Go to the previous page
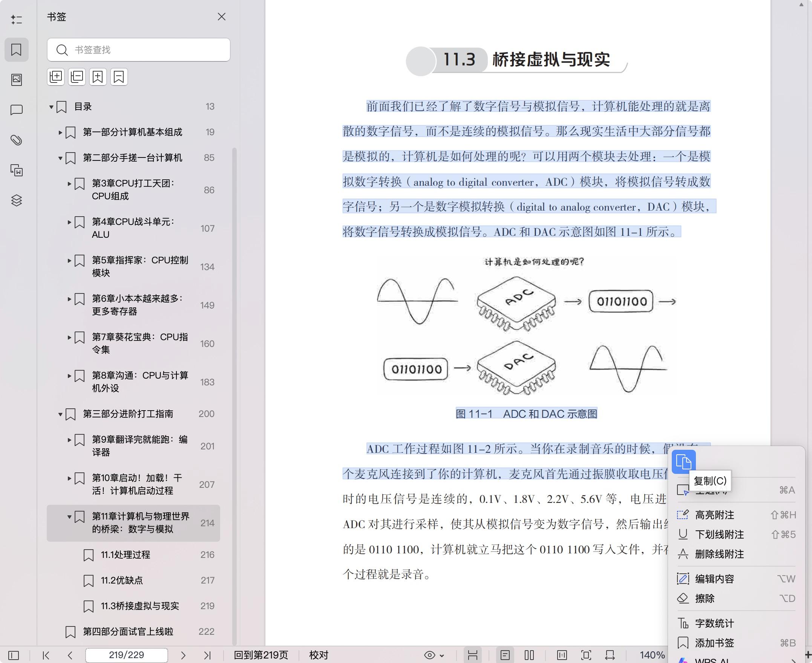 [70, 655]
